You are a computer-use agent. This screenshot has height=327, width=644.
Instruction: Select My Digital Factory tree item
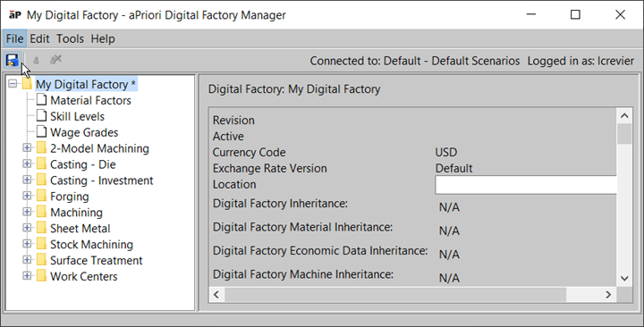pyautogui.click(x=86, y=84)
